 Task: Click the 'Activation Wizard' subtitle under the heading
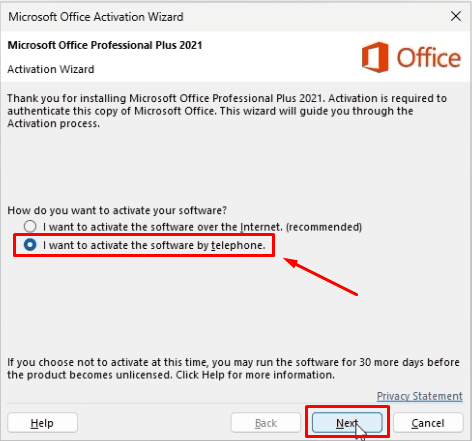[51, 69]
